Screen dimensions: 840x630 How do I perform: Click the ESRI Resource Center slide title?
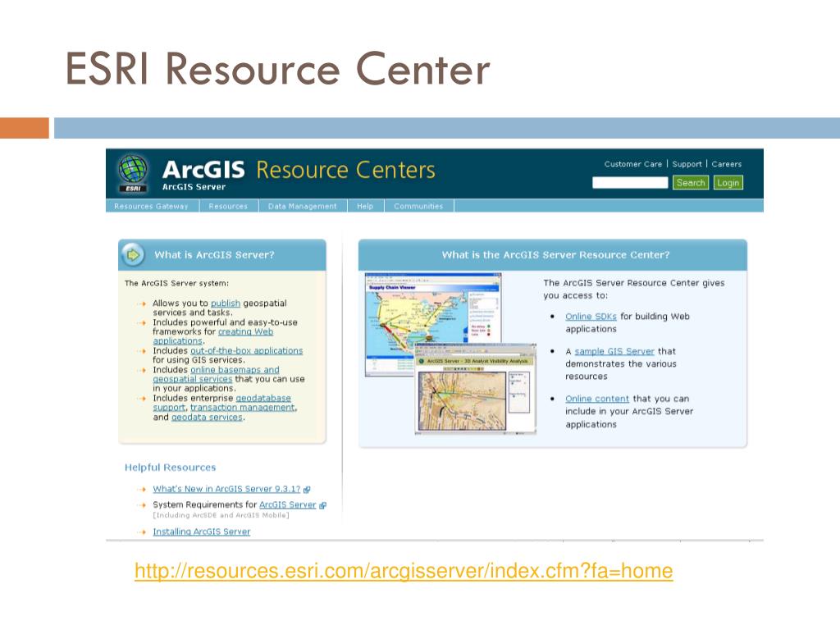click(277, 69)
